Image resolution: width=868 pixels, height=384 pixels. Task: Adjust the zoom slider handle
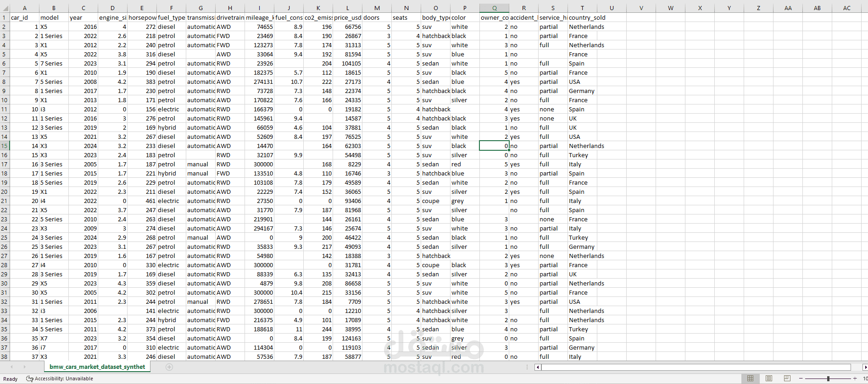tap(828, 379)
